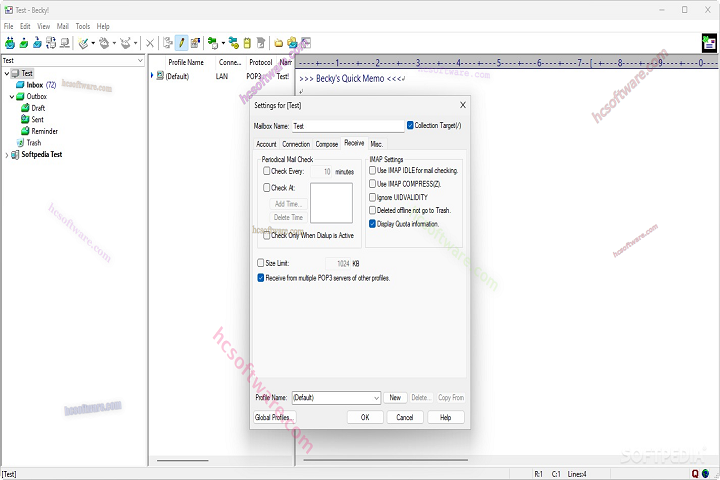Enable Use IMAP COMPRESS checkbox
The height and width of the screenshot is (480, 720).
pyautogui.click(x=372, y=184)
